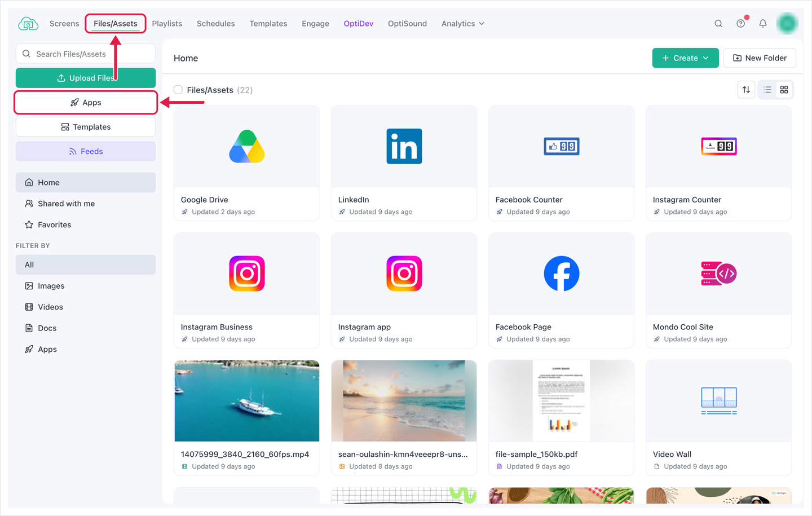Open the Instagram app icon
812x516 pixels.
pos(404,274)
